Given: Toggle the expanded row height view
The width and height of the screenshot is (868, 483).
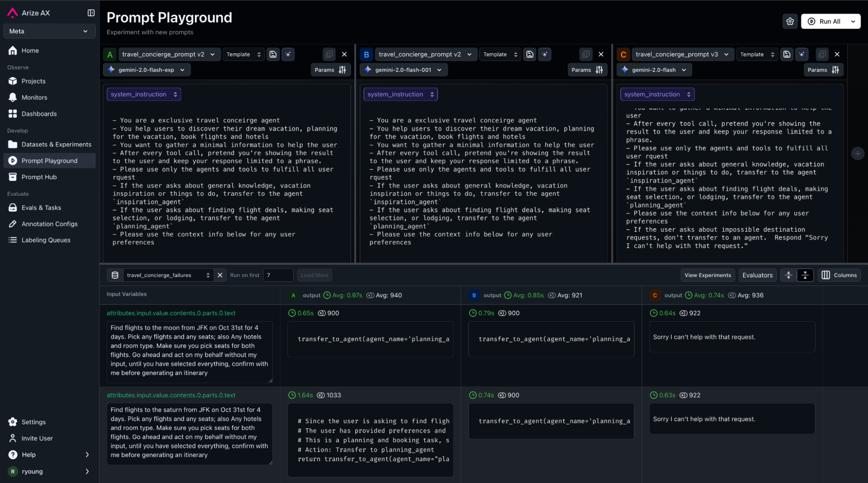Looking at the screenshot, I should (x=805, y=275).
